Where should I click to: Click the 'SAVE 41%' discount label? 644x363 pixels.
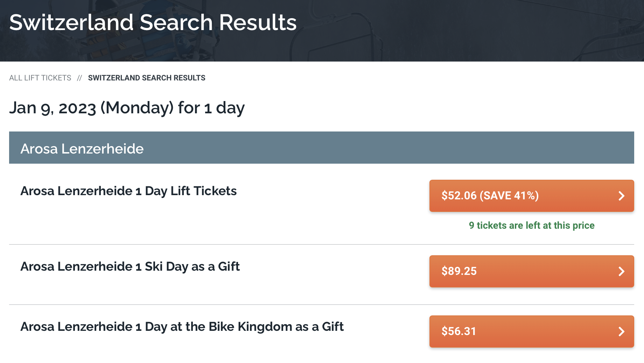[x=509, y=195]
